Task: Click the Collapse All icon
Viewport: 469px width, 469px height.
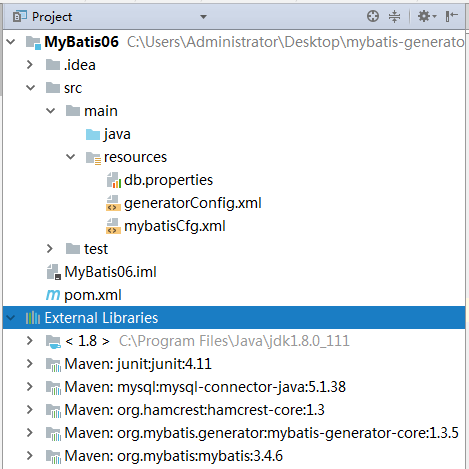Action: (394, 16)
